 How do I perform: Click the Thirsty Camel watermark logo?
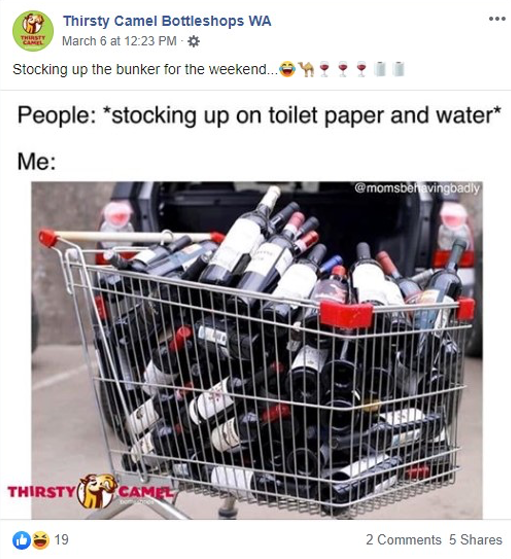pos(91,491)
